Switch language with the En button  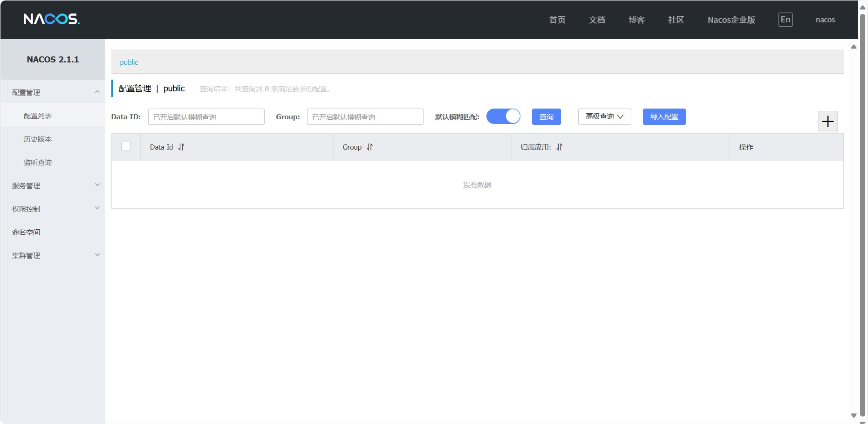tap(786, 20)
